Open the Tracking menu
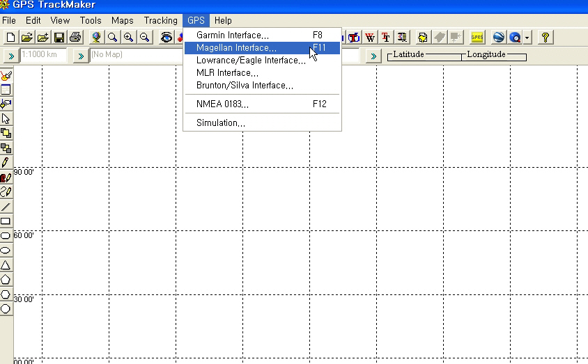 point(160,21)
